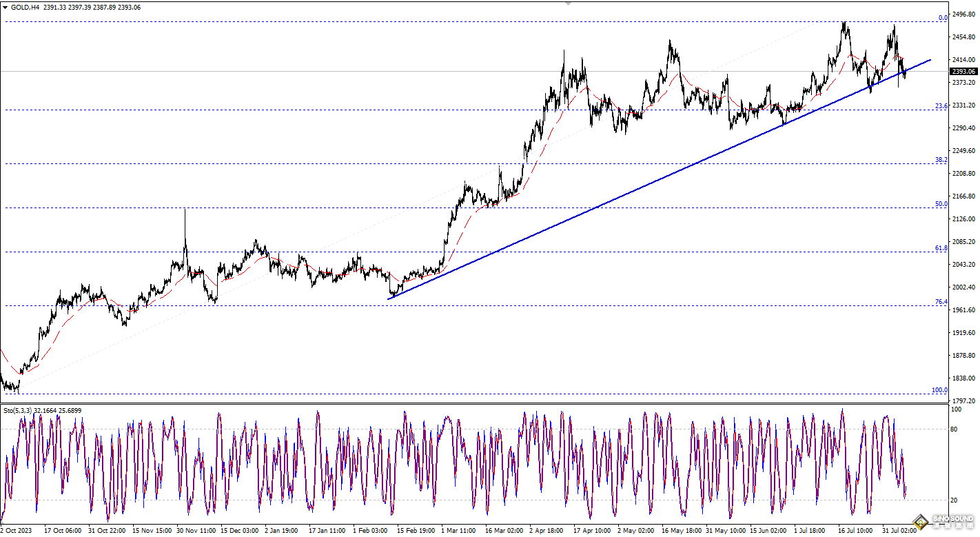Click the 1797.20 price scale label
The image size is (980, 537).
click(x=964, y=401)
